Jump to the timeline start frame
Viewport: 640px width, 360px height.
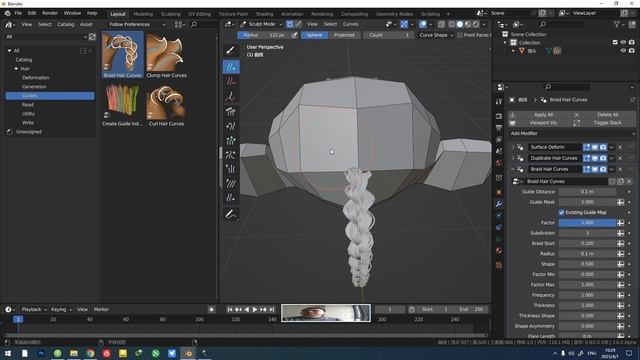click(x=230, y=309)
